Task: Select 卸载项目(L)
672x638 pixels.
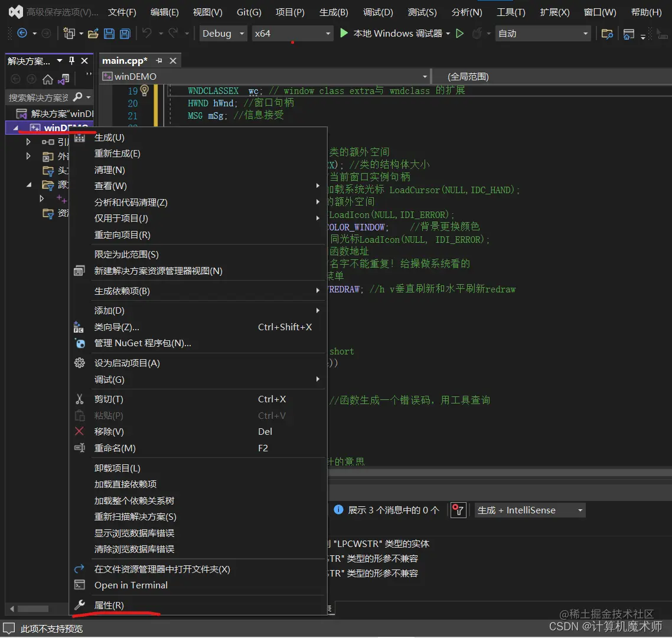Action: (x=198, y=468)
